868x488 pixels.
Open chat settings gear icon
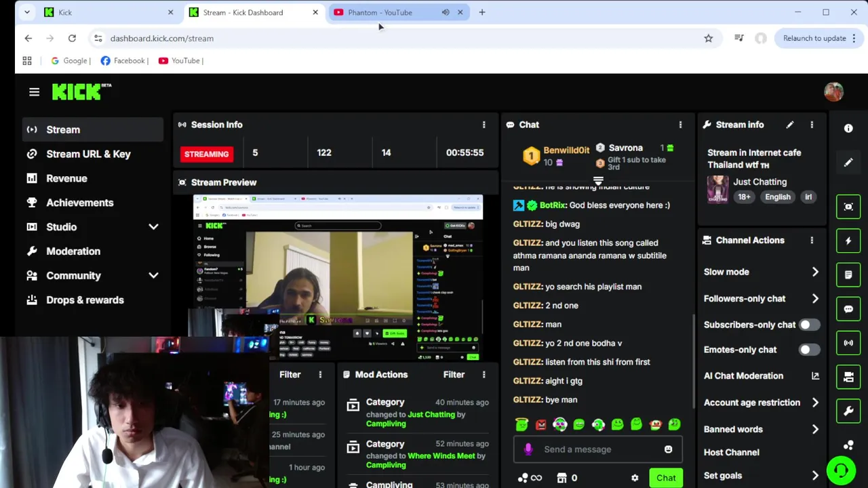pos(635,478)
